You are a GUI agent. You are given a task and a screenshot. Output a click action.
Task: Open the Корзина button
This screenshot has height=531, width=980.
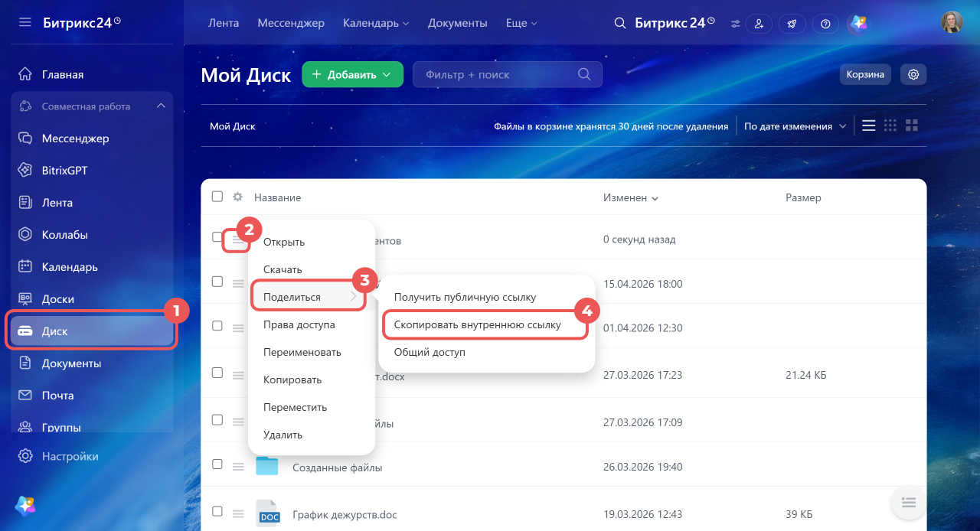tap(865, 74)
